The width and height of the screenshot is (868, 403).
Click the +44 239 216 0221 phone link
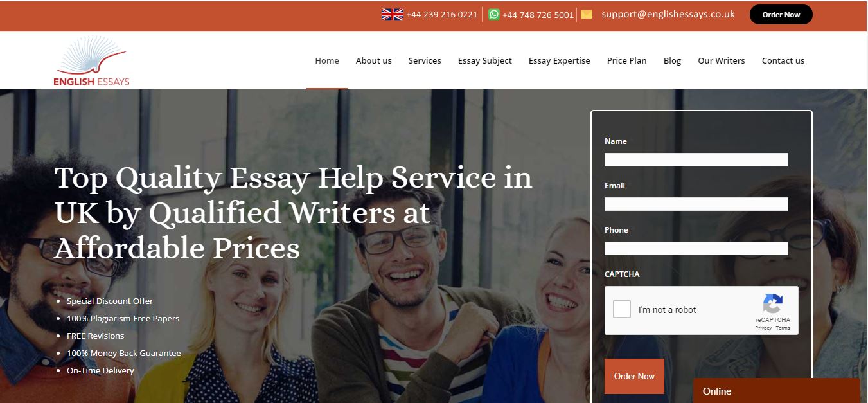click(441, 14)
